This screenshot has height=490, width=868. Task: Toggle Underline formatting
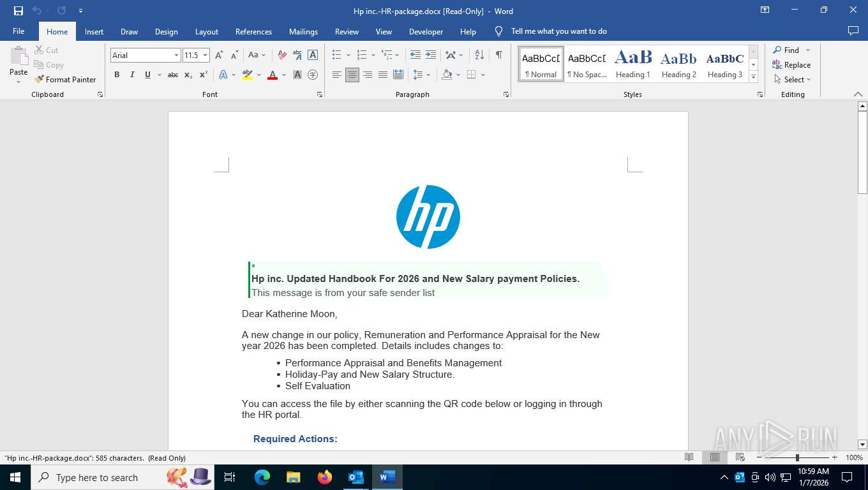[x=147, y=75]
